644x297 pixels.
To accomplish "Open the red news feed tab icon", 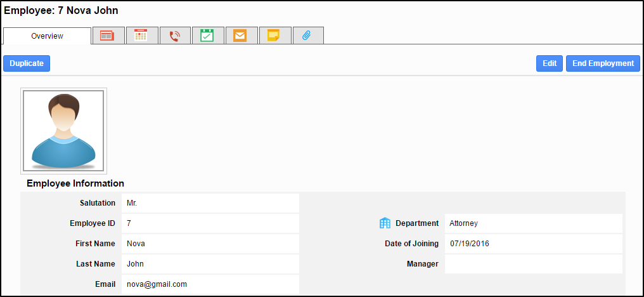I will click(107, 36).
